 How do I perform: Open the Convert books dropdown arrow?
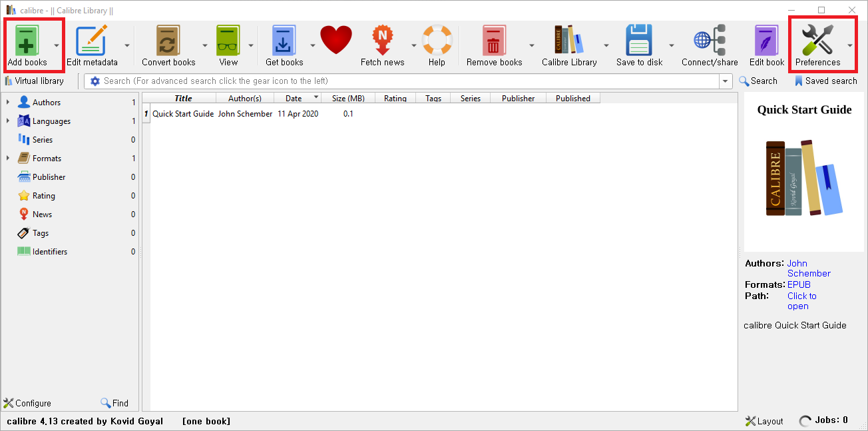204,45
